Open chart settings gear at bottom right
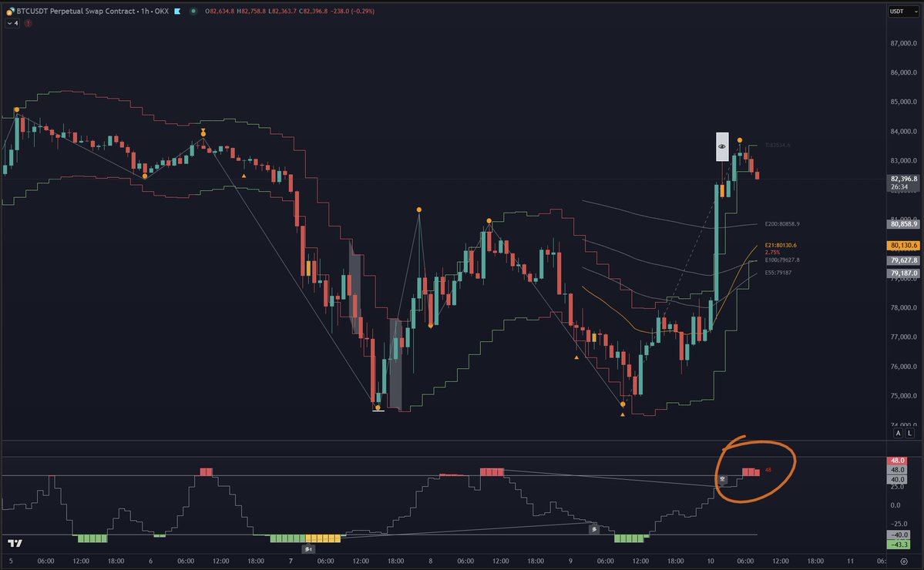Image resolution: width=924 pixels, height=570 pixels. click(904, 562)
